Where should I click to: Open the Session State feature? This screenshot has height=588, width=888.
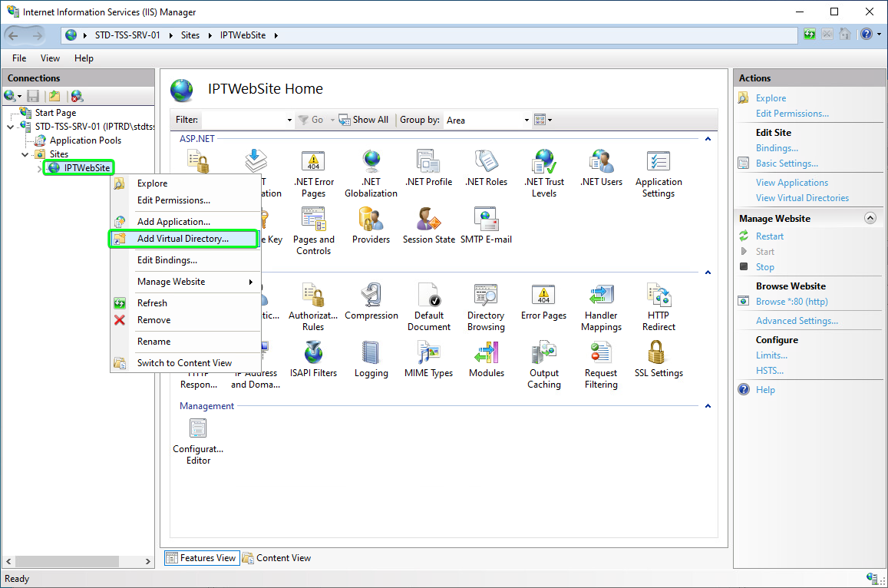429,226
